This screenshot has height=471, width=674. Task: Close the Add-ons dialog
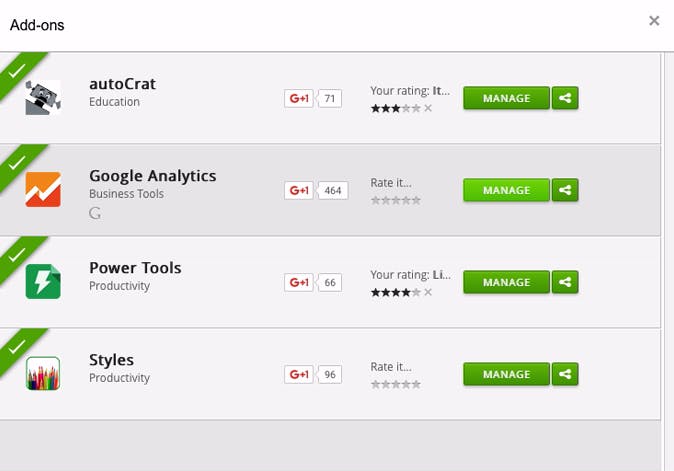click(654, 21)
